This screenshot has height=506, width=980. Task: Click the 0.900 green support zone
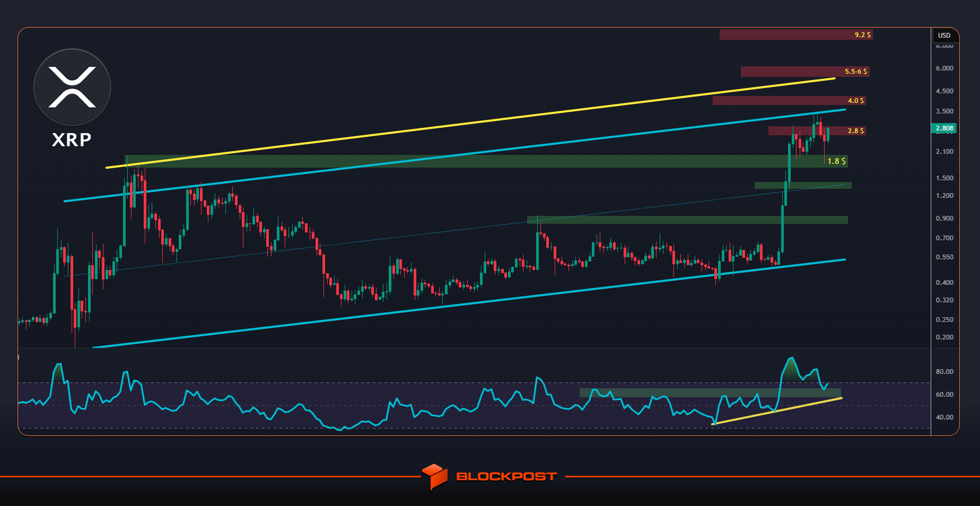pos(687,220)
